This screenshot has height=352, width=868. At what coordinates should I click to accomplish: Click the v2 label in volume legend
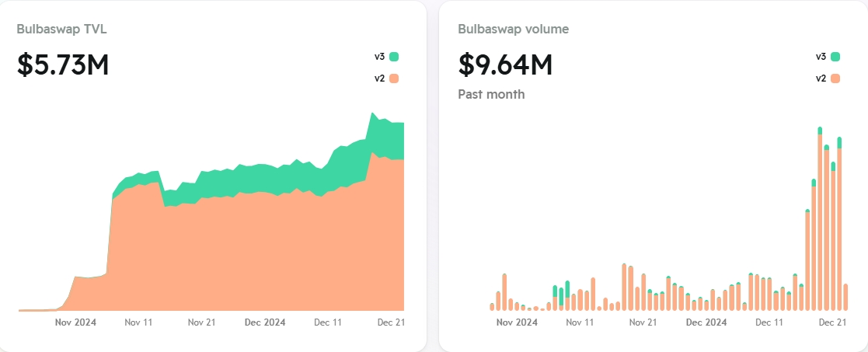click(x=821, y=78)
